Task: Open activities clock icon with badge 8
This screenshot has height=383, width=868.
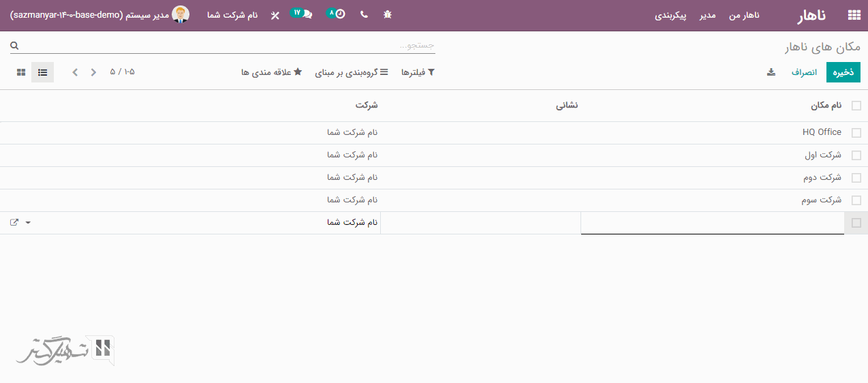Action: [336, 14]
